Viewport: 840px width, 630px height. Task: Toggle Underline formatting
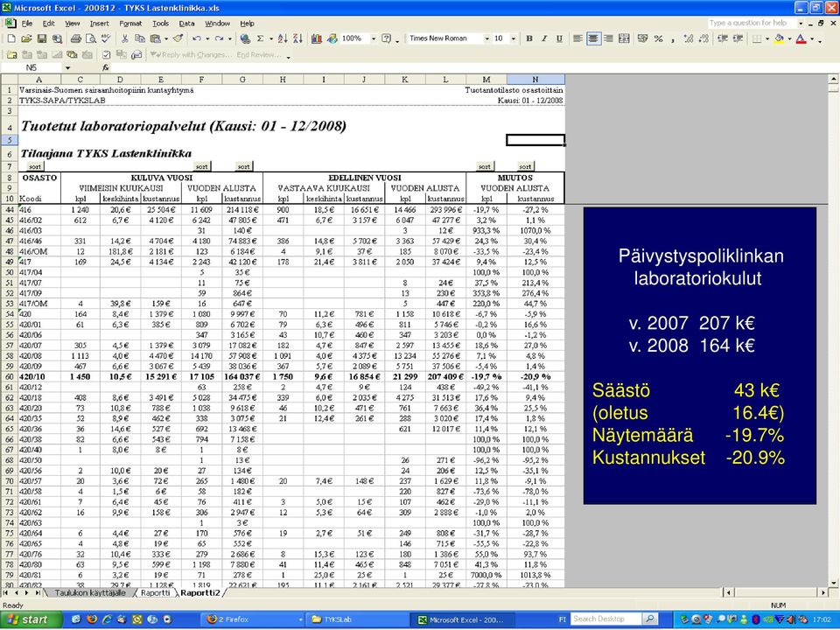[x=559, y=38]
